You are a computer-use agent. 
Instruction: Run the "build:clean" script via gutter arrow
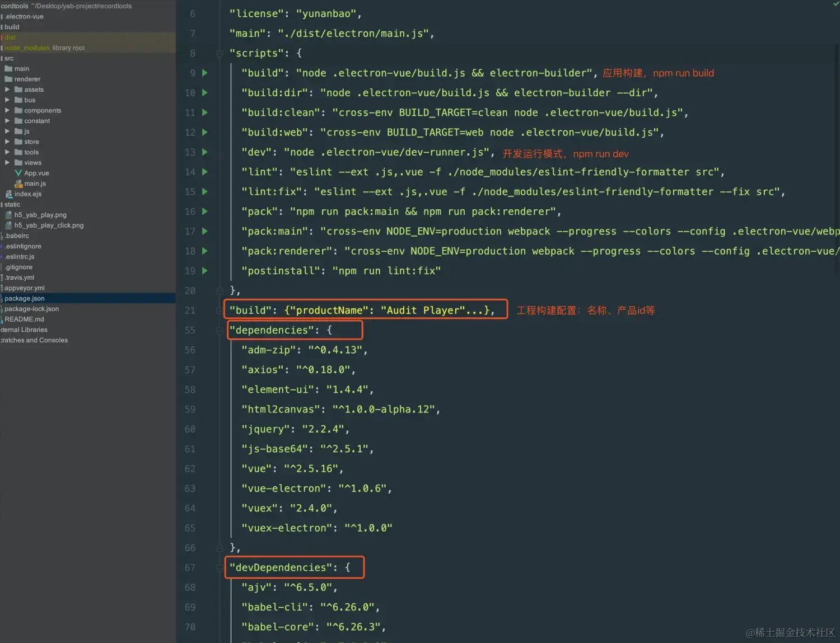pos(204,112)
